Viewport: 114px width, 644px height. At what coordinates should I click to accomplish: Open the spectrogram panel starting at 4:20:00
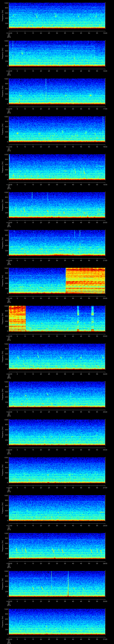coord(57,243)
